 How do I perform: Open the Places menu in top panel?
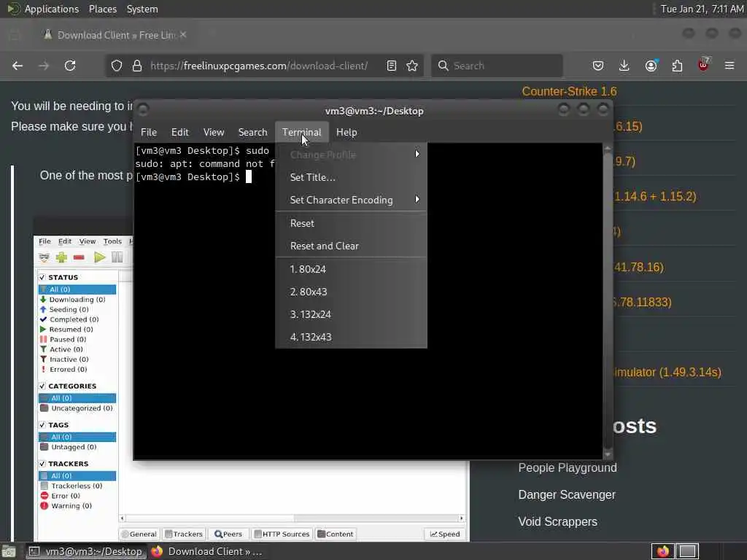click(x=103, y=9)
